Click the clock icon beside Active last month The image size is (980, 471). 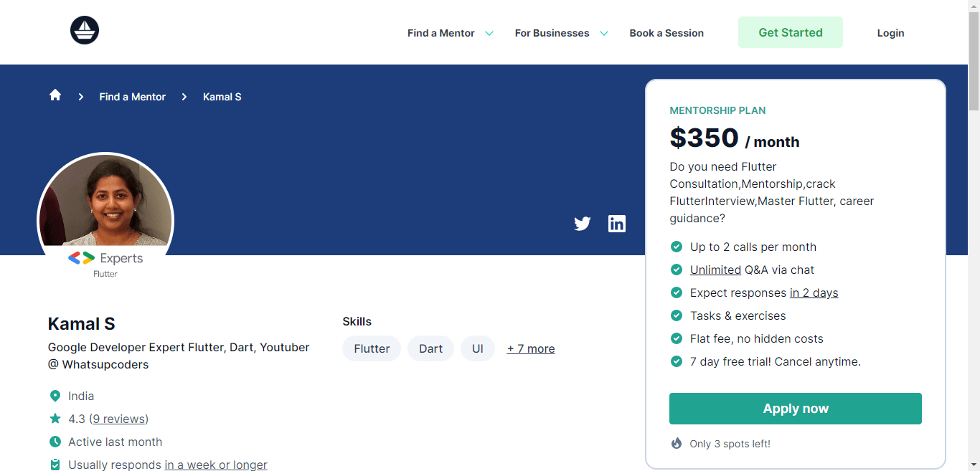[55, 442]
